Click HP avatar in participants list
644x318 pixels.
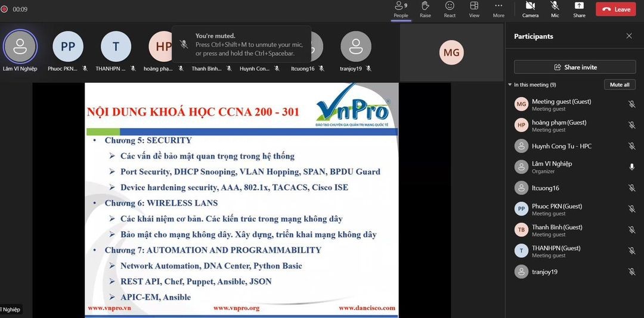[x=521, y=125]
